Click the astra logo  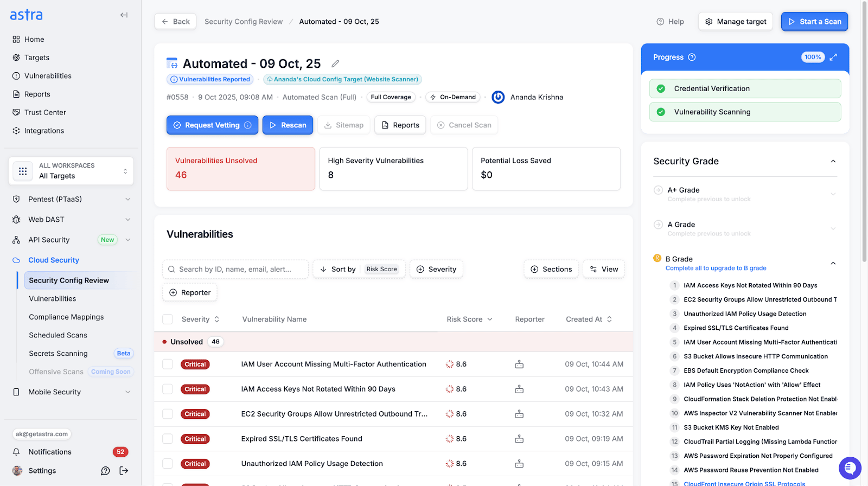point(26,15)
